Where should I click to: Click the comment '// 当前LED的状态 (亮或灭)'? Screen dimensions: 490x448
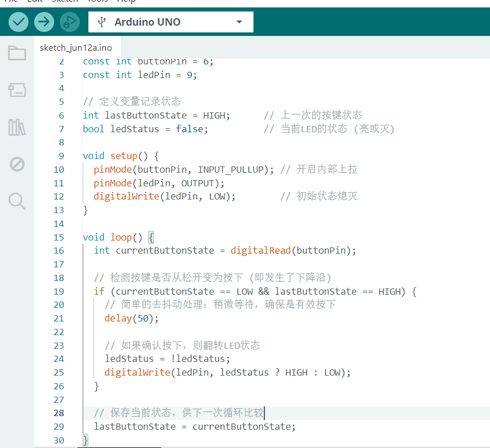point(329,129)
